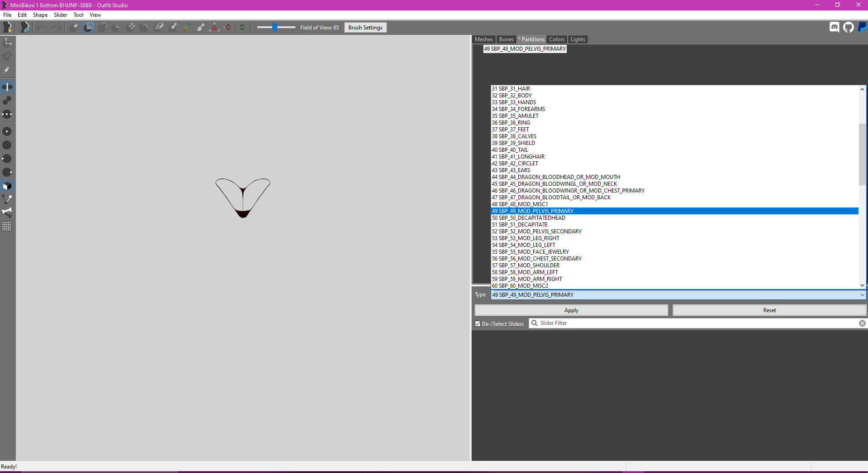Select the Weight Paint brush tool
868x473 pixels.
[173, 27]
